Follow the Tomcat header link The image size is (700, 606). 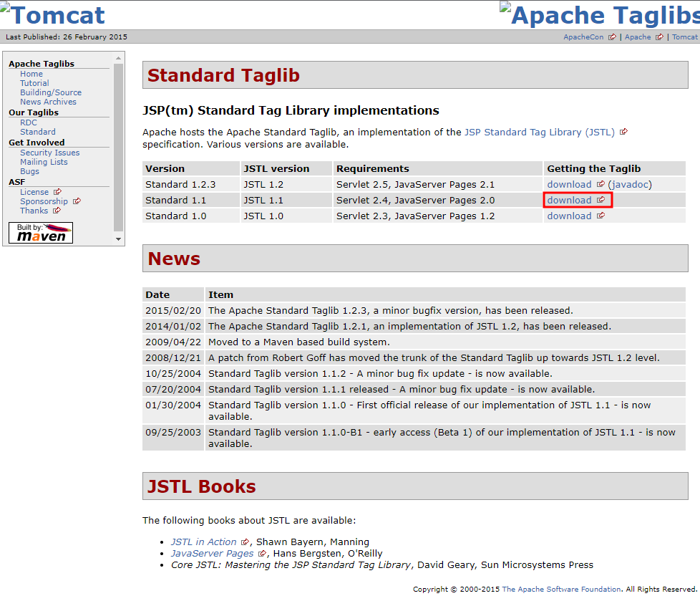pos(684,37)
